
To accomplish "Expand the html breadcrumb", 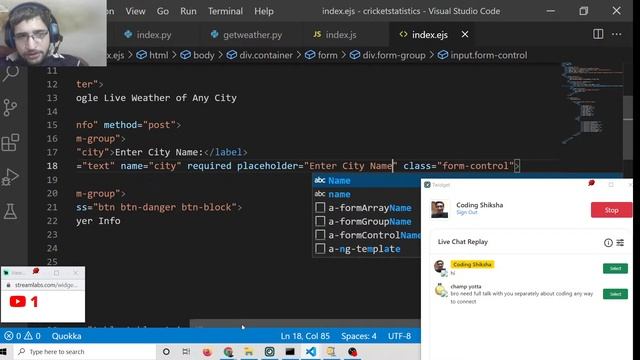I will point(152,55).
